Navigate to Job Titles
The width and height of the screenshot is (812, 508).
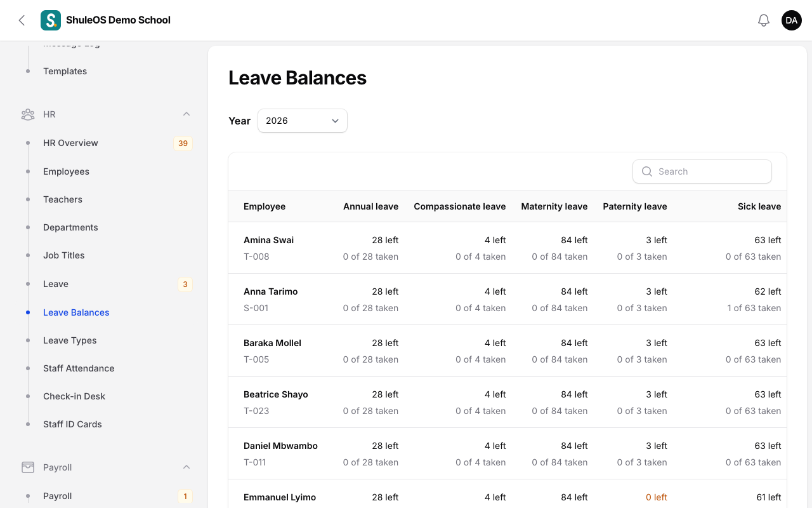(x=64, y=255)
